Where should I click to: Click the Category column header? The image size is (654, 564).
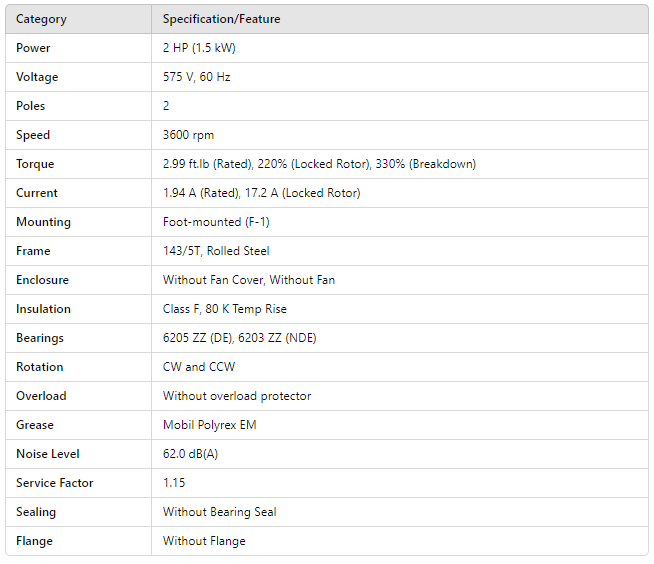(42, 19)
